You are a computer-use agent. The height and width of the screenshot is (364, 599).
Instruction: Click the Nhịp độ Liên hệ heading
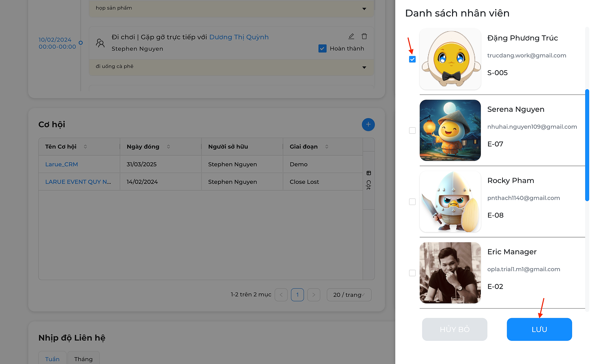click(72, 338)
